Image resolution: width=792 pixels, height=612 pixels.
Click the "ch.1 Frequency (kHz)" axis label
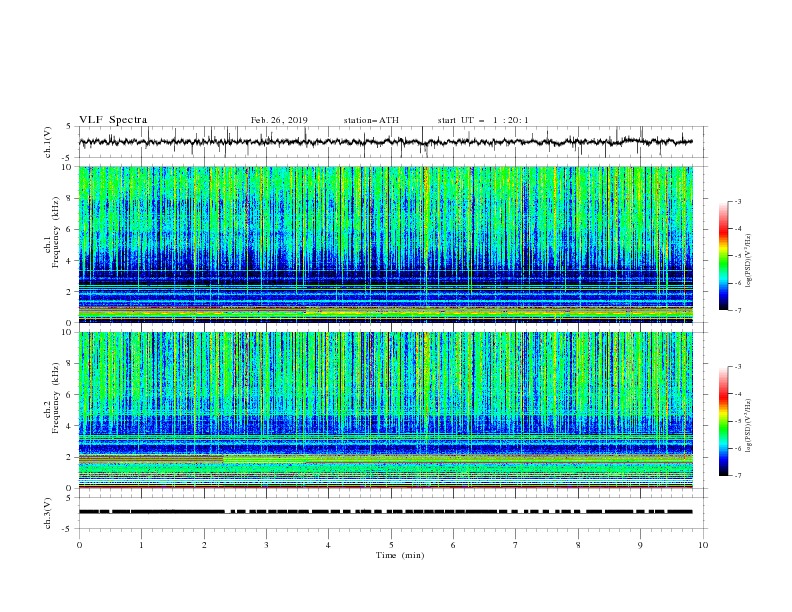click(52, 233)
